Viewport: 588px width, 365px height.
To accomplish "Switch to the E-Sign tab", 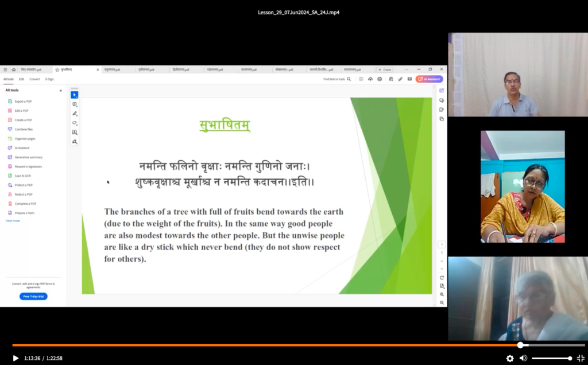I will tap(49, 79).
